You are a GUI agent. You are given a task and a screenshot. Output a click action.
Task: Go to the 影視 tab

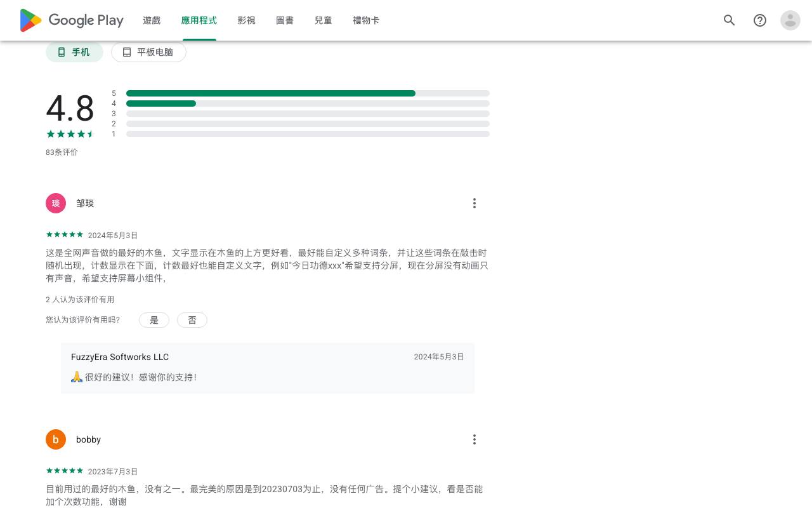tap(246, 20)
